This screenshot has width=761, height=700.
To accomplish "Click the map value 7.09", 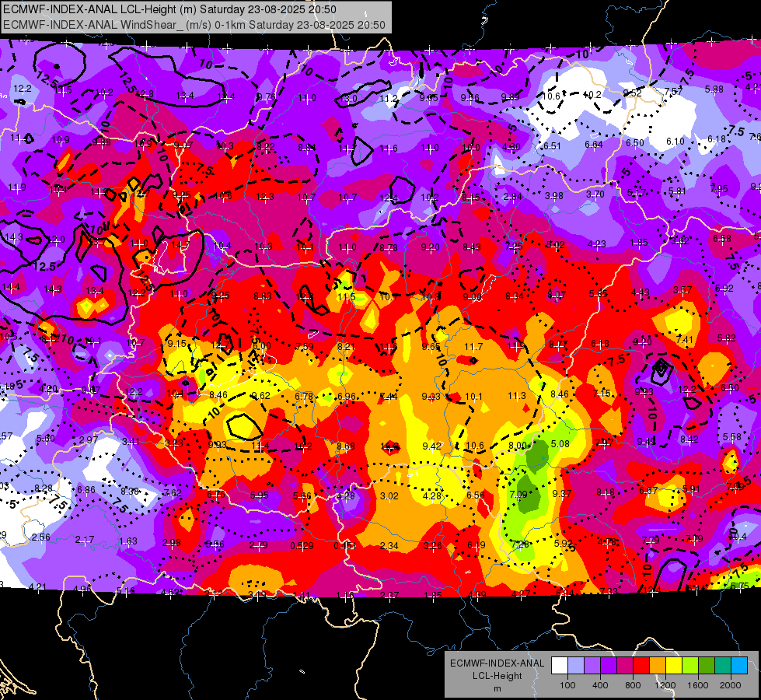I will (518, 494).
